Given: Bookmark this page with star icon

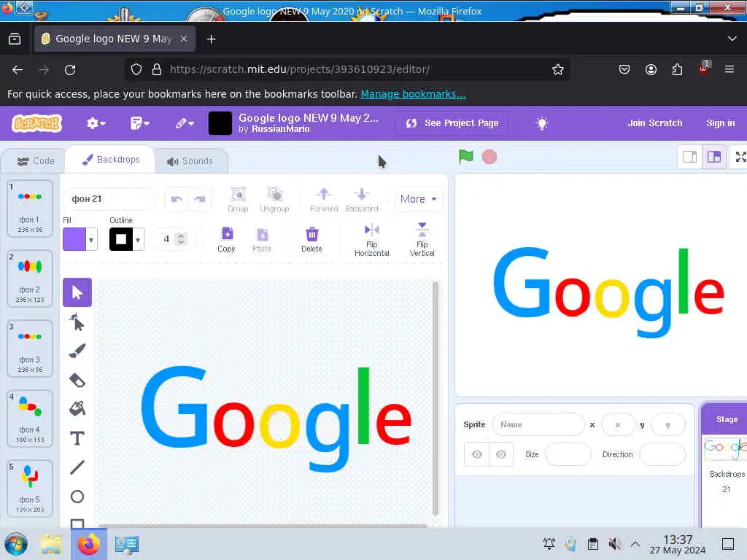Looking at the screenshot, I should point(558,69).
